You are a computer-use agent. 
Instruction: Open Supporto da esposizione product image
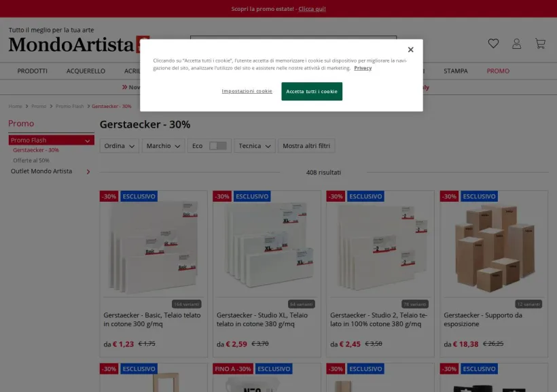pos(494,248)
